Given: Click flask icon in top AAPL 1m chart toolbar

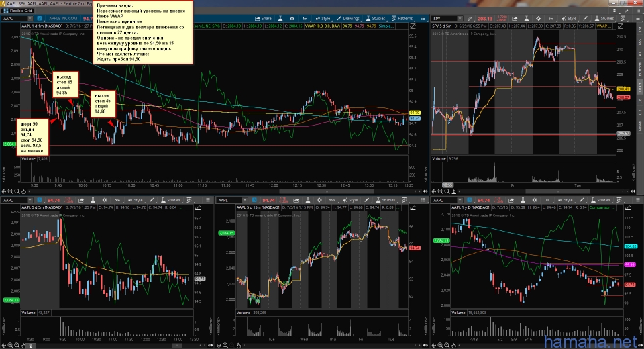Looking at the screenshot, I should pos(280,19).
